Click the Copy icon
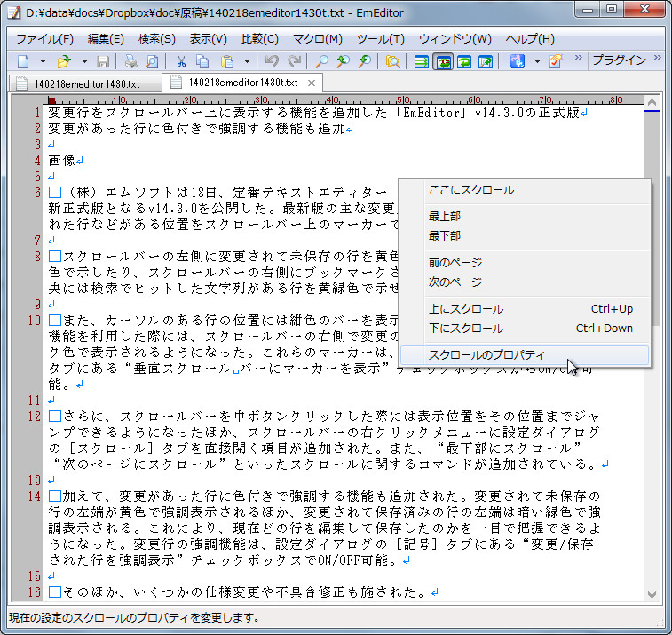Screen dimensions: 672x635 pyautogui.click(x=202, y=62)
